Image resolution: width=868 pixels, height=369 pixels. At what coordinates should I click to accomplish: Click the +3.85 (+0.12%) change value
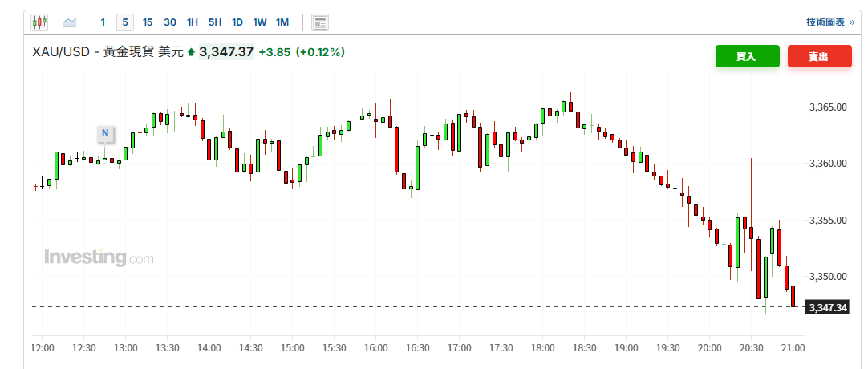coord(302,52)
